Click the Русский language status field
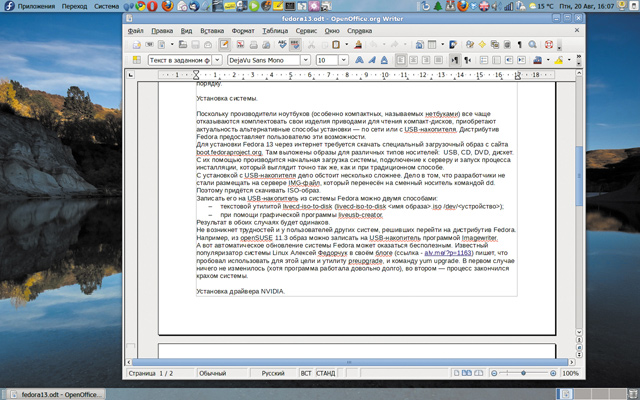This screenshot has height=400, width=640. pos(273,373)
